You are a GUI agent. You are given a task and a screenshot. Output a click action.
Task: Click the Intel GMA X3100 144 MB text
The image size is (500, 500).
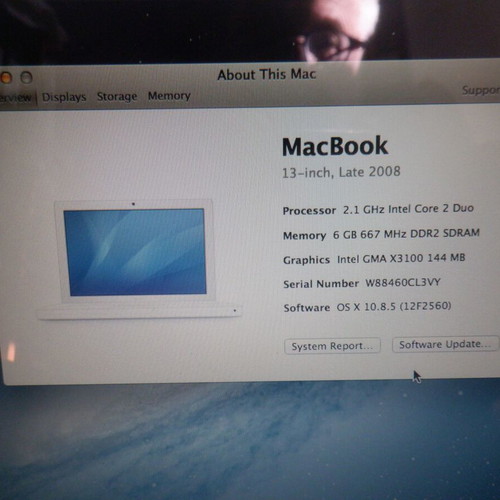(x=401, y=258)
